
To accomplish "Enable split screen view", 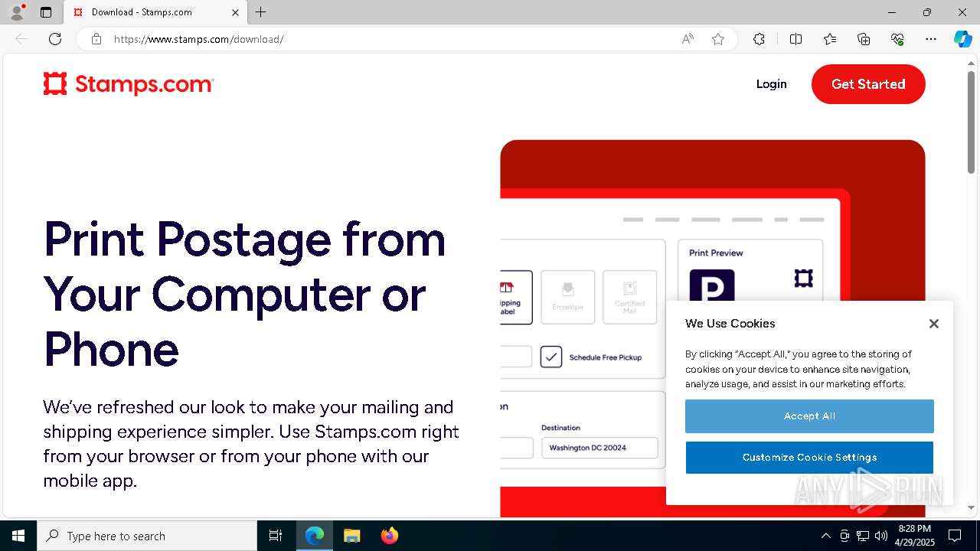I will pyautogui.click(x=795, y=39).
